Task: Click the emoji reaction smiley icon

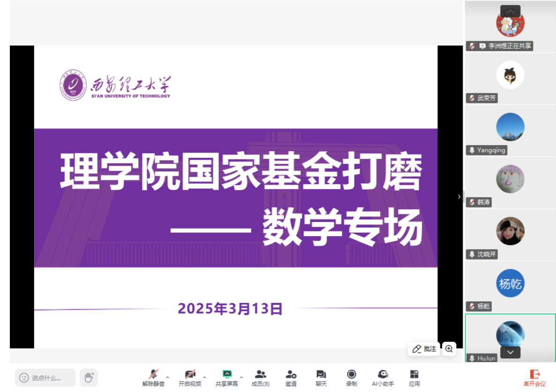Action: [x=24, y=377]
